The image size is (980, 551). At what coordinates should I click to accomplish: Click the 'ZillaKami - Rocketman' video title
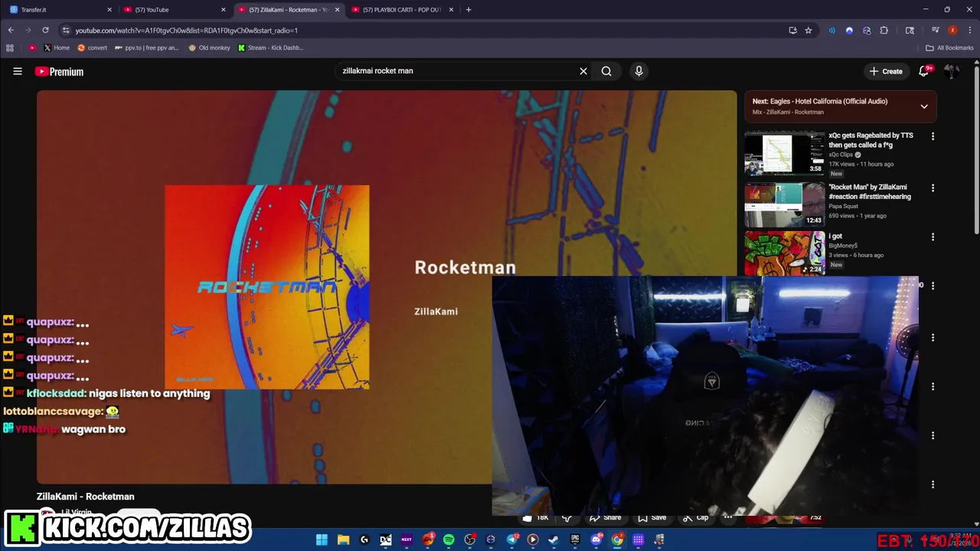pos(86,497)
